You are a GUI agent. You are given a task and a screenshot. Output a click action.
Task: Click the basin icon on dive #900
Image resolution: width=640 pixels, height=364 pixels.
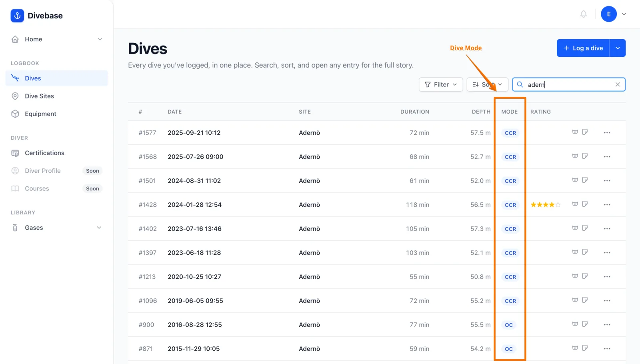pos(575,324)
